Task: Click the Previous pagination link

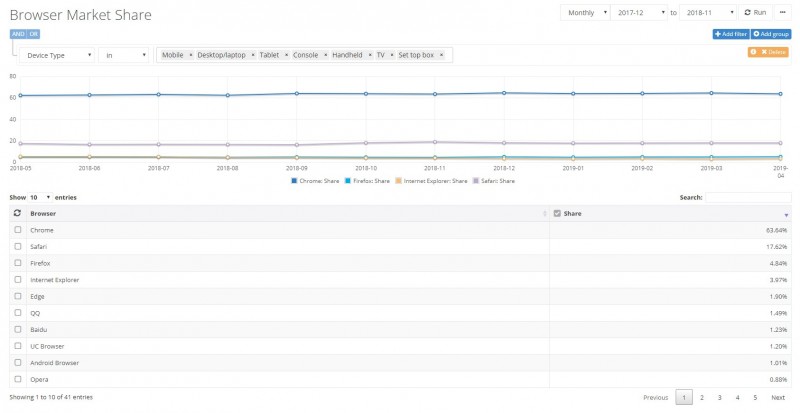Action: 656,397
